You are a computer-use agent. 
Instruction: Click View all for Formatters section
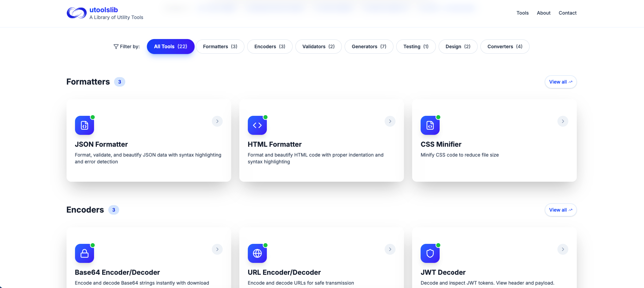point(561,82)
